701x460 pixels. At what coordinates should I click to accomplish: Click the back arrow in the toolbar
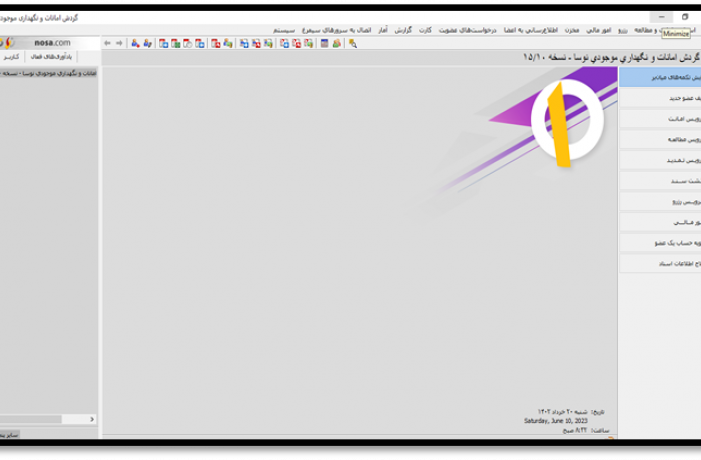(x=107, y=43)
